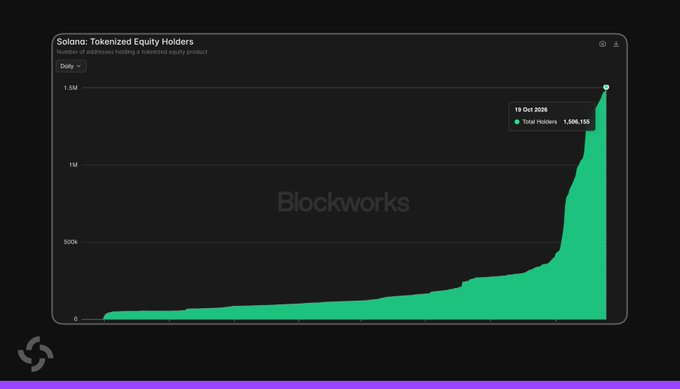Click the "0" axis label
Image resolution: width=680 pixels, height=389 pixels.
(75, 319)
